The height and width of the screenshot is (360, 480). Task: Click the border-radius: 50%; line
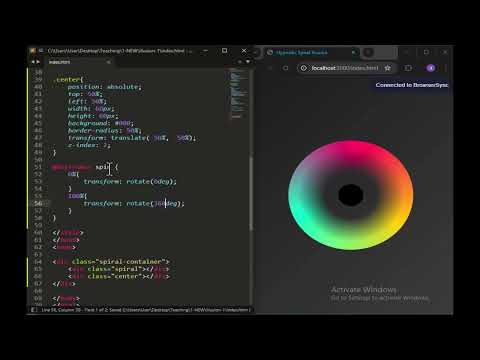coord(105,131)
